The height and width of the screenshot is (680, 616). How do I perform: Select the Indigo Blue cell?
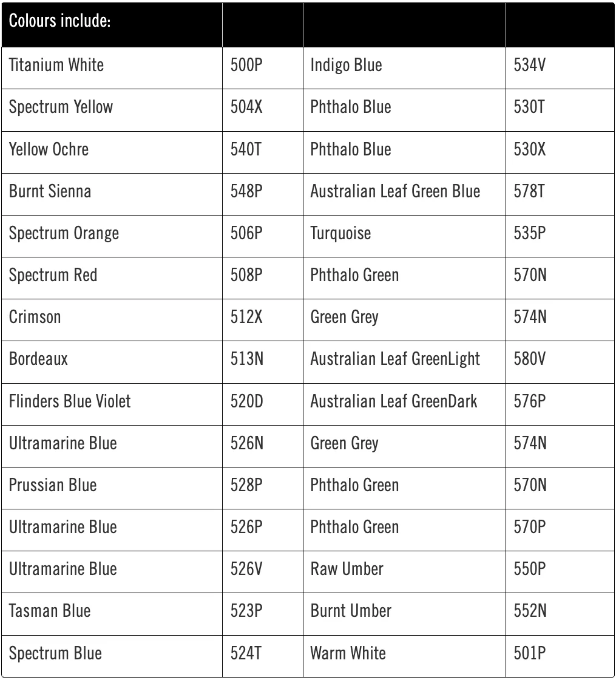[x=346, y=65]
